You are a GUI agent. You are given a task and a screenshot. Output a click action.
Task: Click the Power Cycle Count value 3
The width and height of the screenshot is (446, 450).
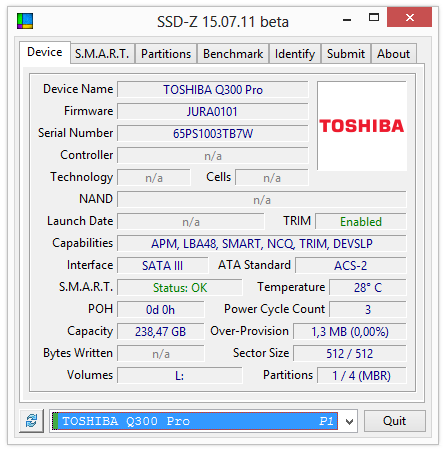368,310
